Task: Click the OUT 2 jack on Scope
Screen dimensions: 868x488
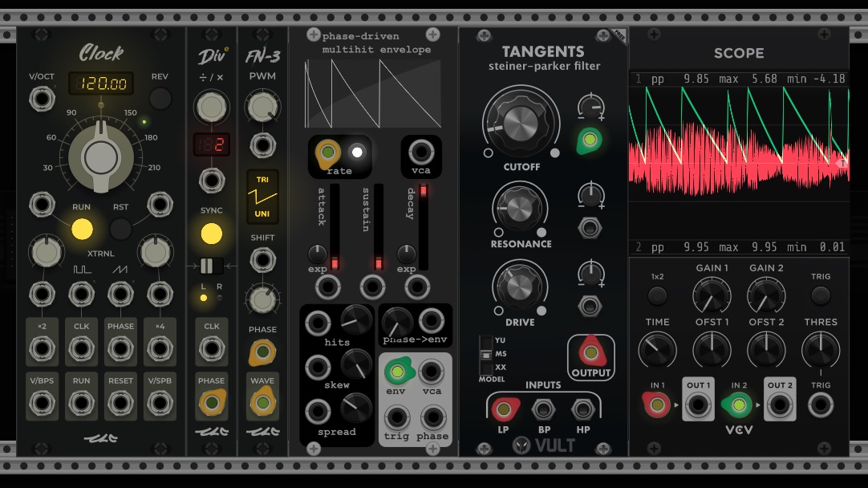Action: coord(780,405)
